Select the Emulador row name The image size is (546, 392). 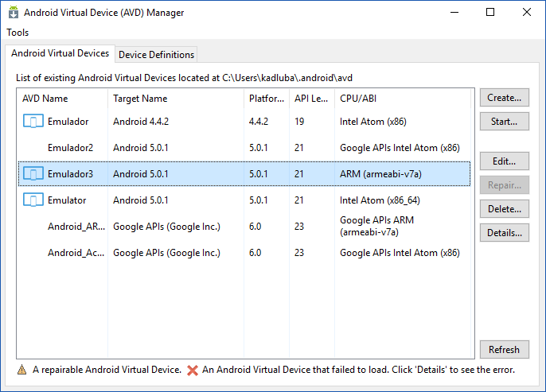(x=68, y=122)
